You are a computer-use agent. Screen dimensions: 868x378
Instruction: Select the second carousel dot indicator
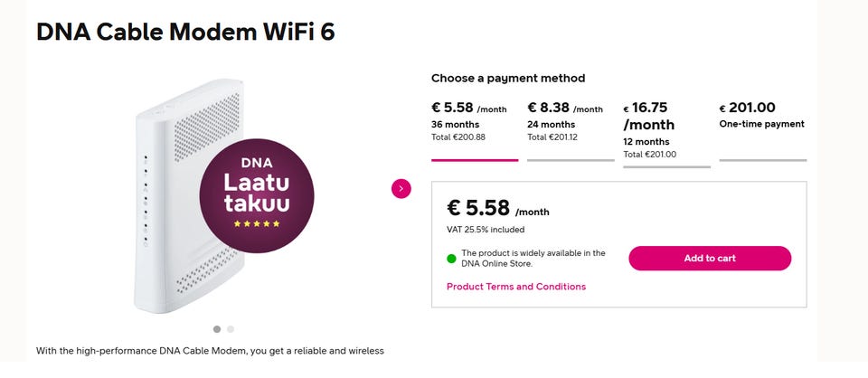(x=231, y=329)
